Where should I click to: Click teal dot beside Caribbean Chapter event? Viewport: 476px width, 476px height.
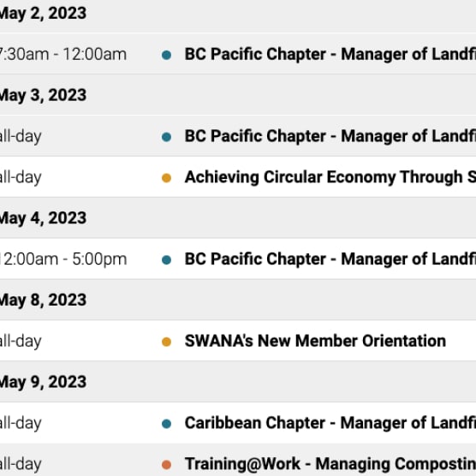pos(166,424)
